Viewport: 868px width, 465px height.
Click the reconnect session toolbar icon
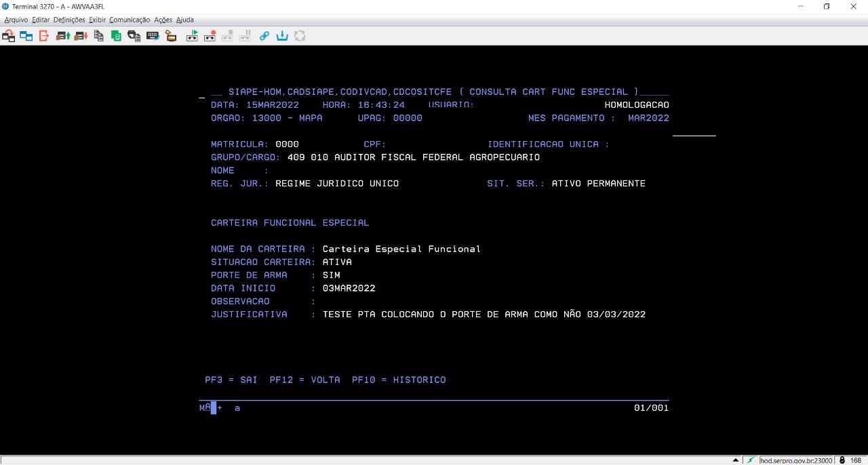(9, 36)
